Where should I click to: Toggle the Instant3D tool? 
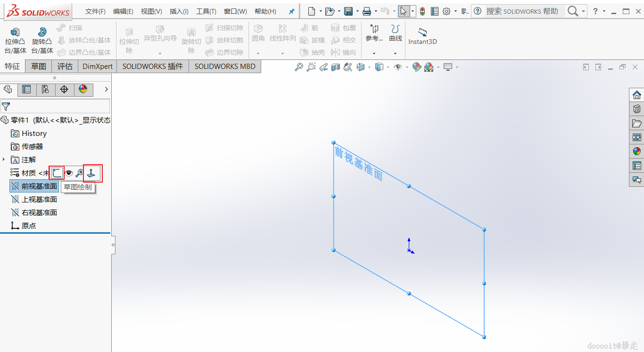coord(422,35)
